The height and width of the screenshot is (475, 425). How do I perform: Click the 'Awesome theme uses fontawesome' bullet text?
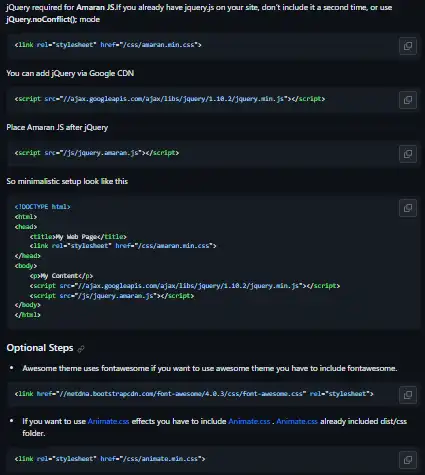pos(210,368)
